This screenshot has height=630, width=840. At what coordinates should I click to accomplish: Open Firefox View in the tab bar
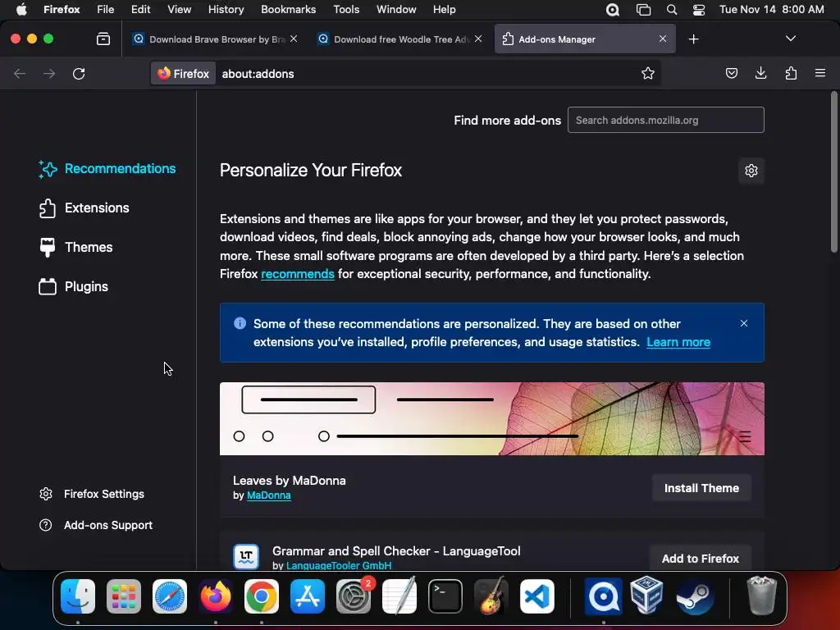(103, 39)
